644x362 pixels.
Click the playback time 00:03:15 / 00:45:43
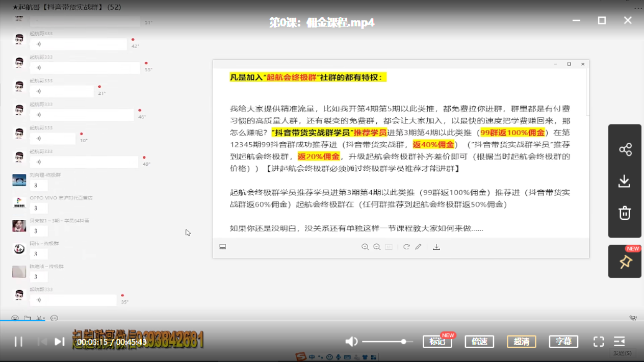click(x=112, y=342)
